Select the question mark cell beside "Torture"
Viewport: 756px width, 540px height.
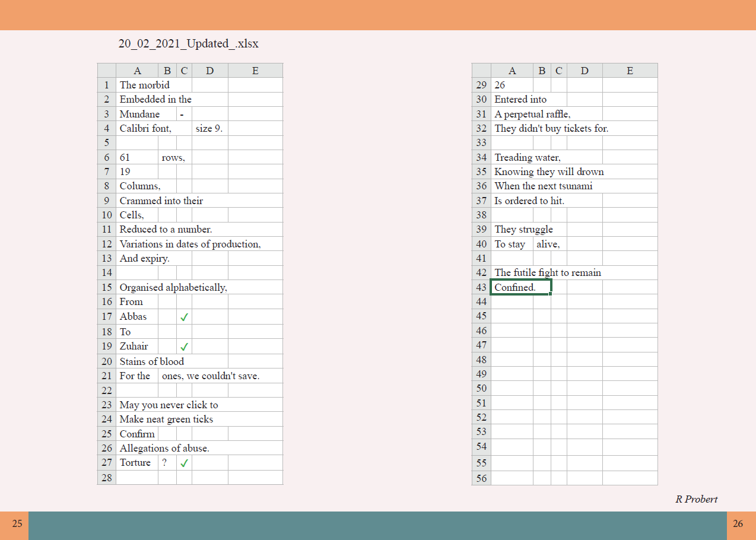click(x=167, y=462)
